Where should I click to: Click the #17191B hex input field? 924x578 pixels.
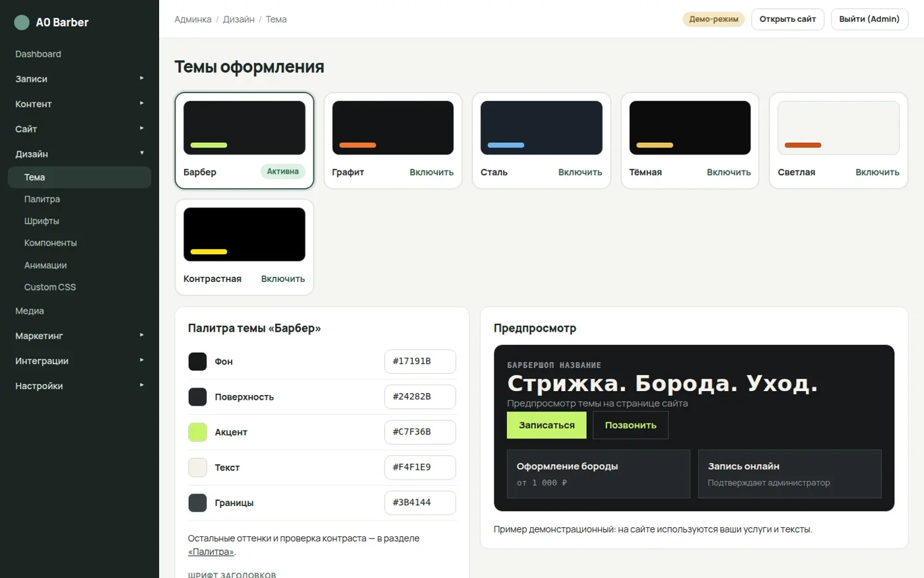[420, 361]
